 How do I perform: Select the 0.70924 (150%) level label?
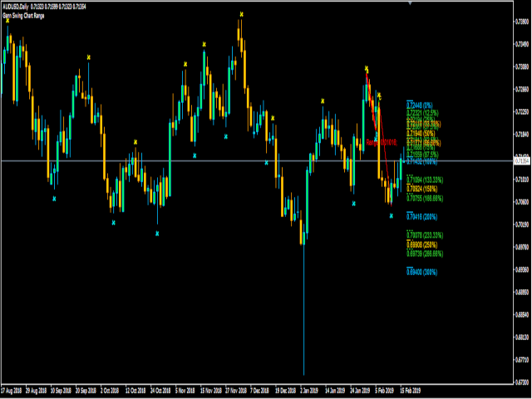(x=421, y=189)
